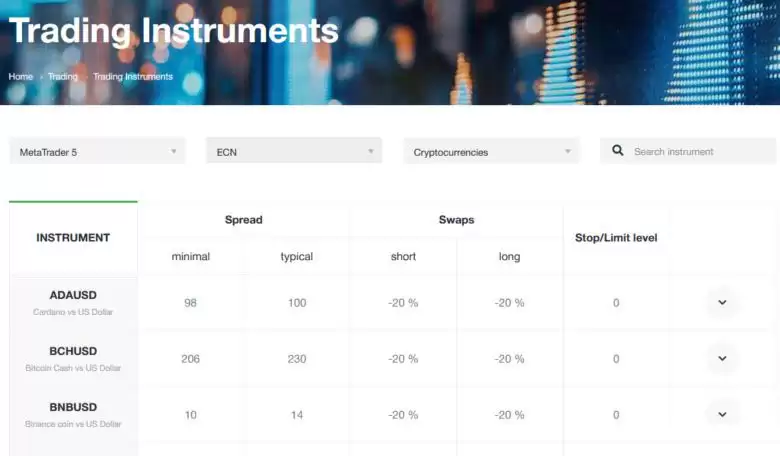Expand the ADAUSD row details chevron
The height and width of the screenshot is (456, 780).
coord(722,302)
